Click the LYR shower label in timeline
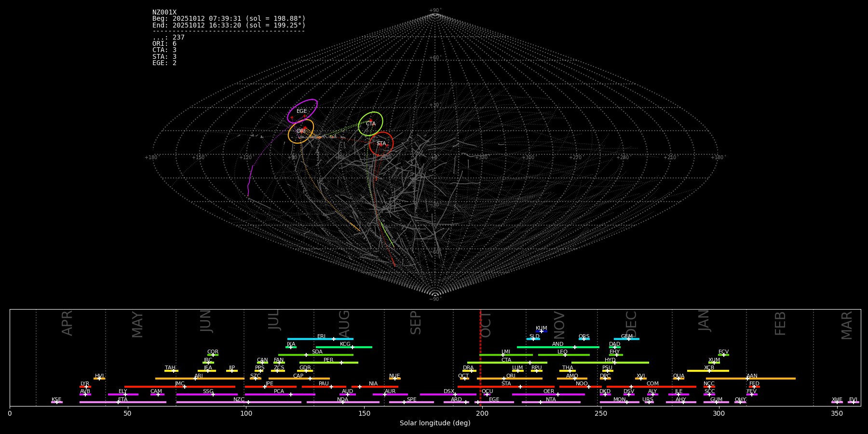868x434 pixels. (85, 384)
